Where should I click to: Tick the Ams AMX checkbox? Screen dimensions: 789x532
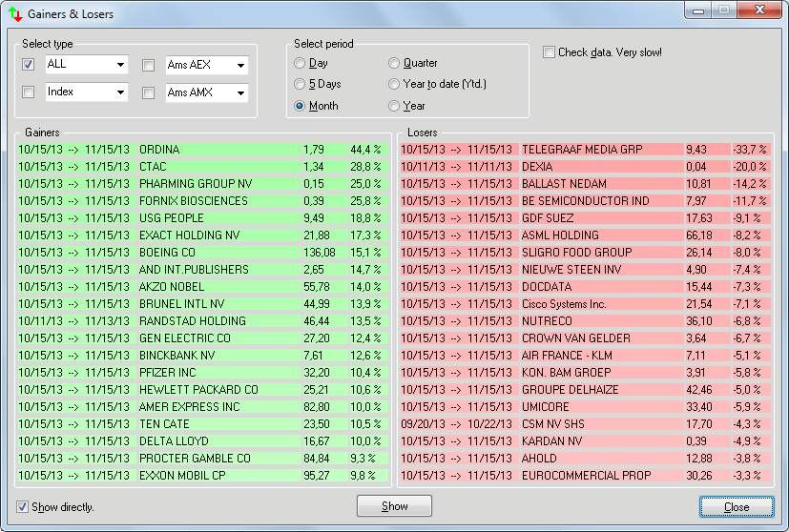[148, 93]
